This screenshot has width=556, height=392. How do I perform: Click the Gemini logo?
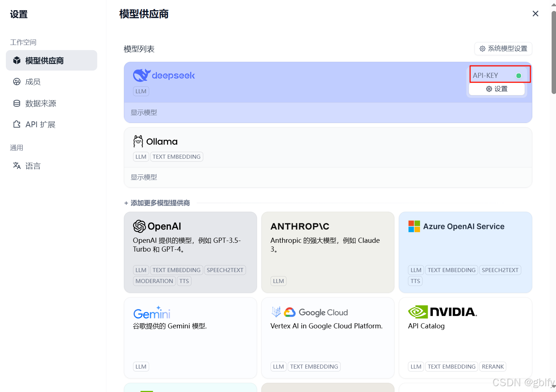click(152, 313)
